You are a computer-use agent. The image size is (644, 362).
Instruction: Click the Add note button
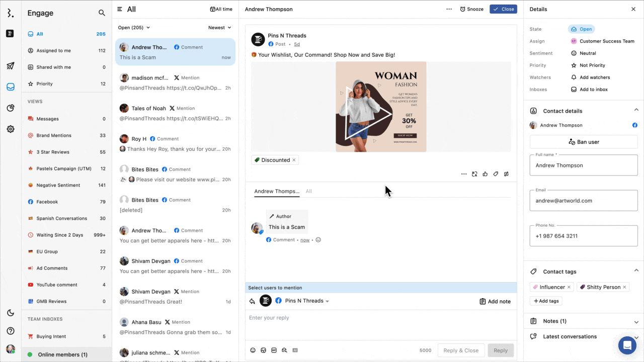pyautogui.click(x=495, y=301)
